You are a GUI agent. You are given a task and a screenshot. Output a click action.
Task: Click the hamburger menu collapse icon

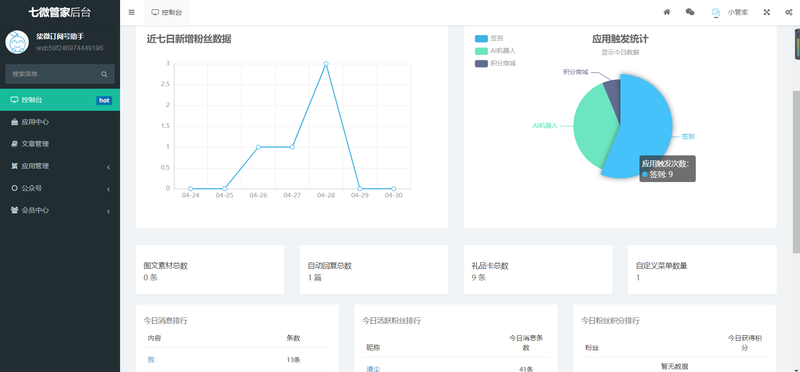tap(132, 12)
